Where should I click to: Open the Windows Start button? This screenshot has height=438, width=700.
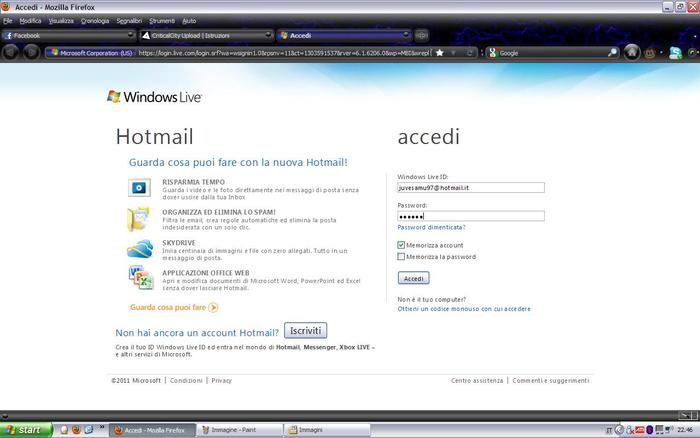pyautogui.click(x=26, y=430)
